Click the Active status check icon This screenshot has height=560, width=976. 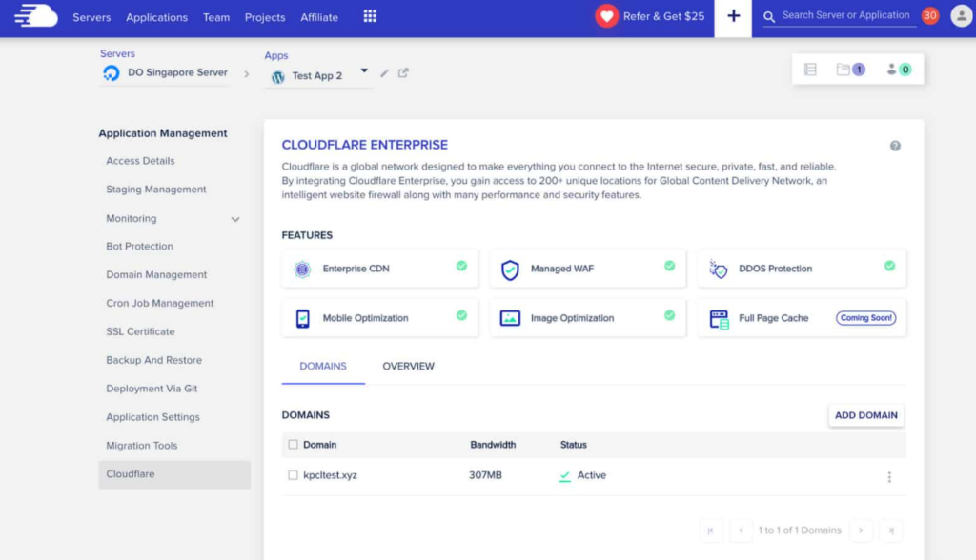[x=564, y=476]
